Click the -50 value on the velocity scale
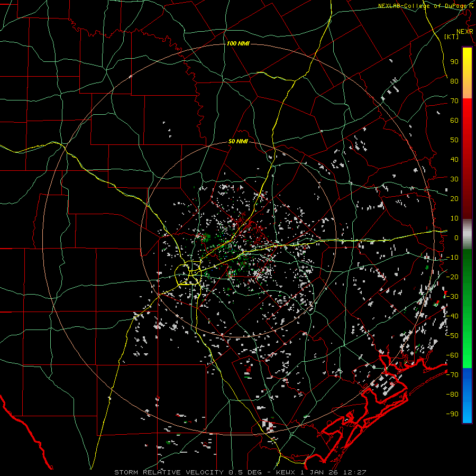The height and width of the screenshot is (476, 476). click(452, 336)
